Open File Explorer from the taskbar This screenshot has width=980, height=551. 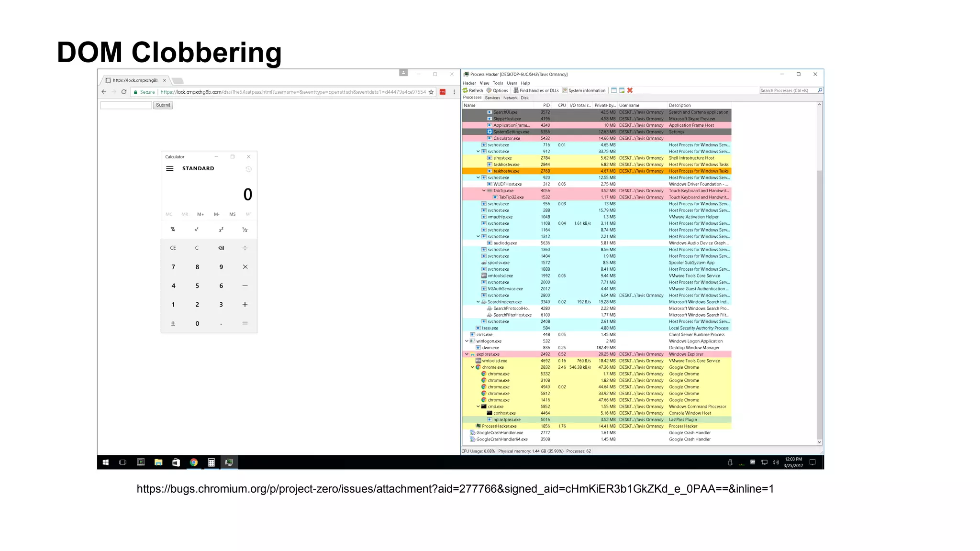pyautogui.click(x=158, y=463)
